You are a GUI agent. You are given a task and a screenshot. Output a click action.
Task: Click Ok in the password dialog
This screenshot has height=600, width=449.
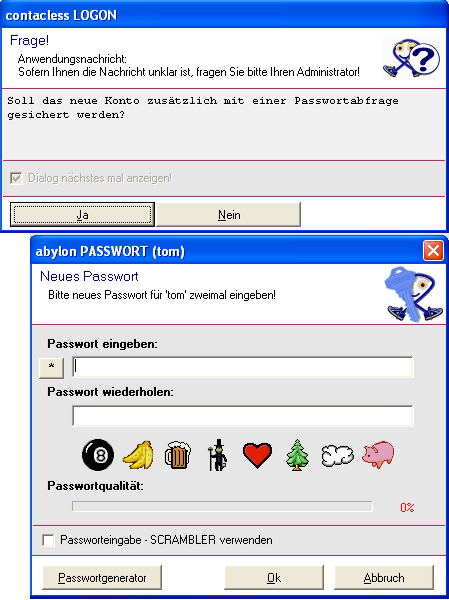[274, 577]
